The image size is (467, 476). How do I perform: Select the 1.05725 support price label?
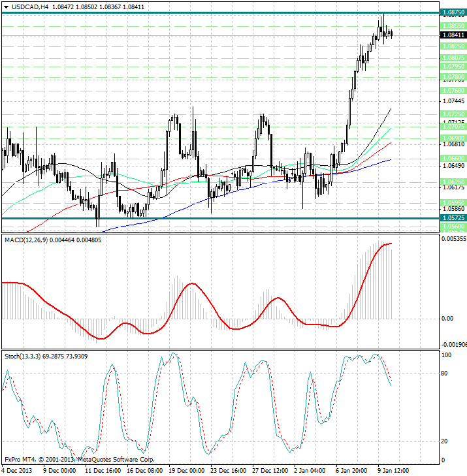click(453, 217)
